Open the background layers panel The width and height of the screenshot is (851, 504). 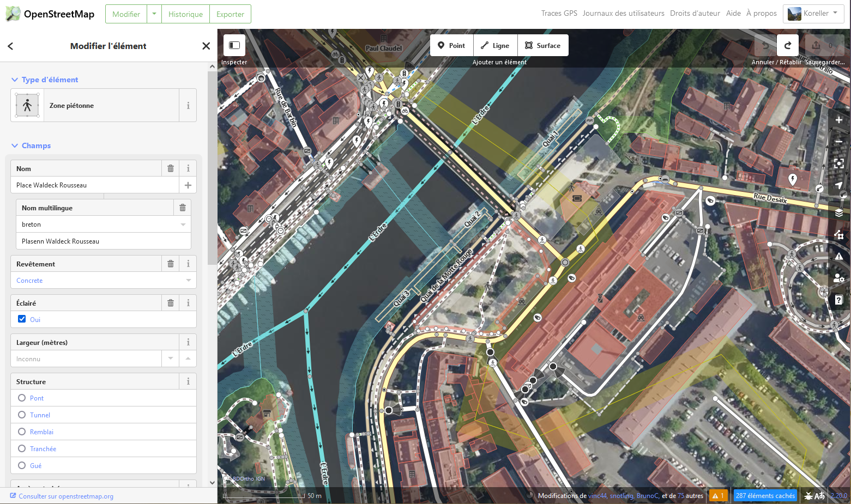coord(839,213)
